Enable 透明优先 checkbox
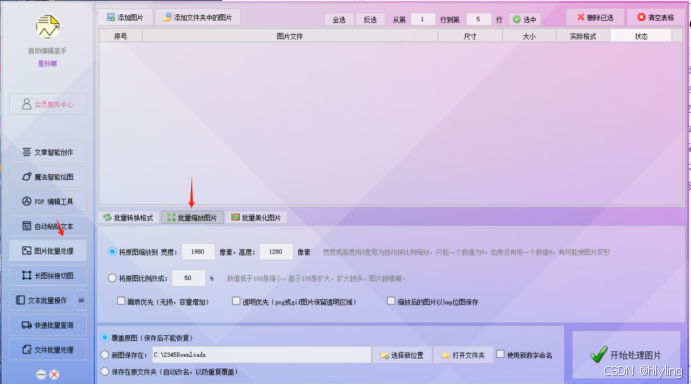691x385 pixels. (236, 301)
